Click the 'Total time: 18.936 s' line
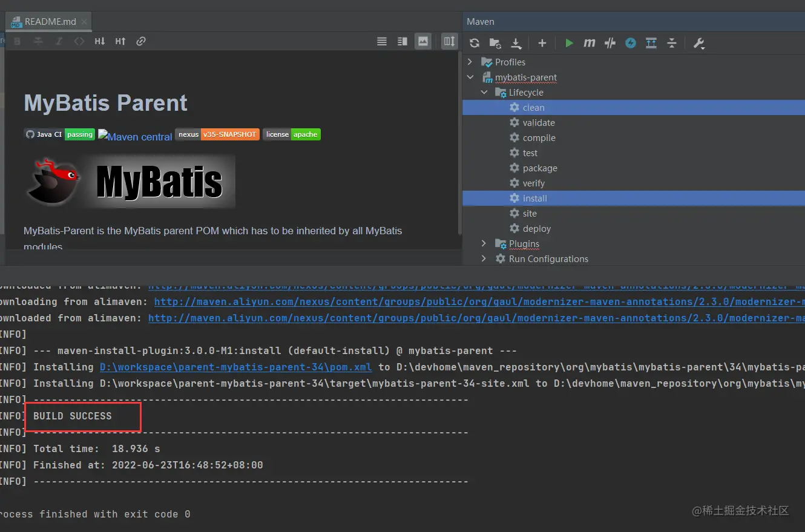 click(x=96, y=448)
